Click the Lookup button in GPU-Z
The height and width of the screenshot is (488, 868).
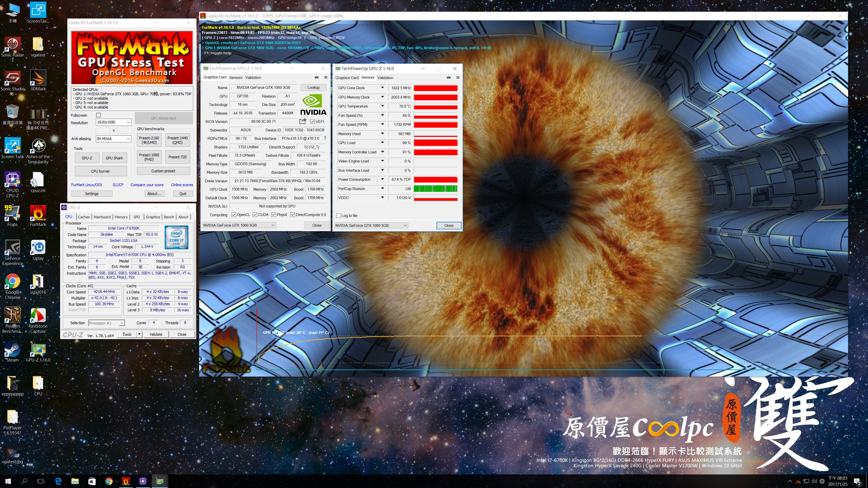click(x=313, y=88)
